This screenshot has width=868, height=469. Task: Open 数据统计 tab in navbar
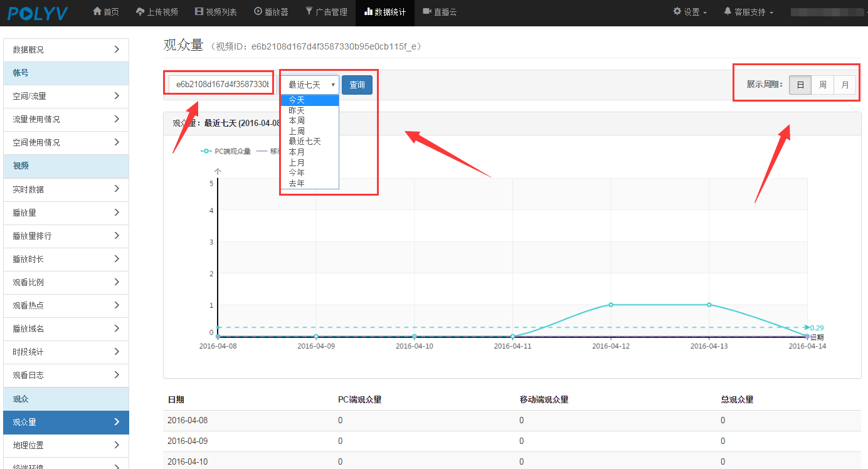tap(384, 12)
